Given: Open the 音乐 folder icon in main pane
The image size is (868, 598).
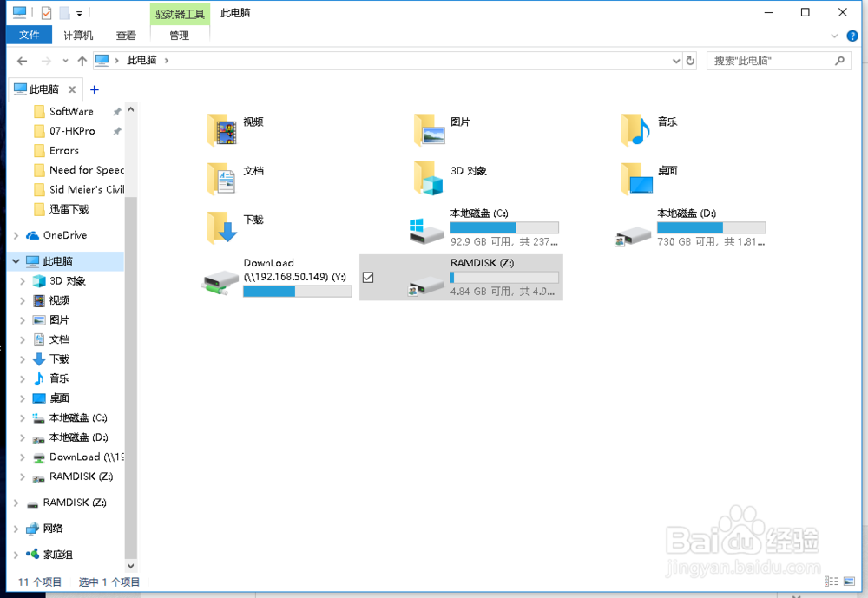Looking at the screenshot, I should tap(636, 129).
